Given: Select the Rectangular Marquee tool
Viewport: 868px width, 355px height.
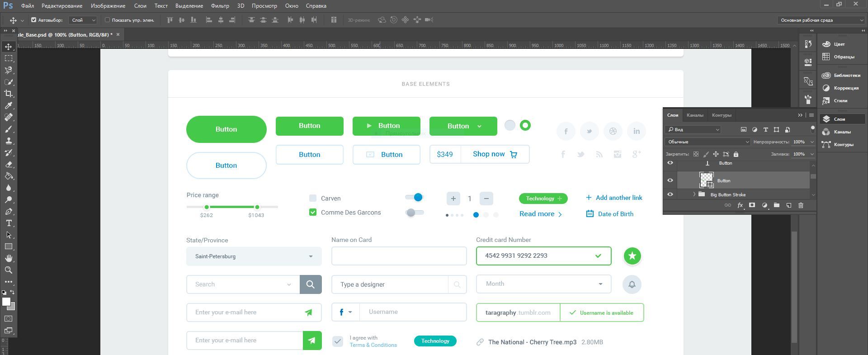Looking at the screenshot, I should [x=9, y=58].
